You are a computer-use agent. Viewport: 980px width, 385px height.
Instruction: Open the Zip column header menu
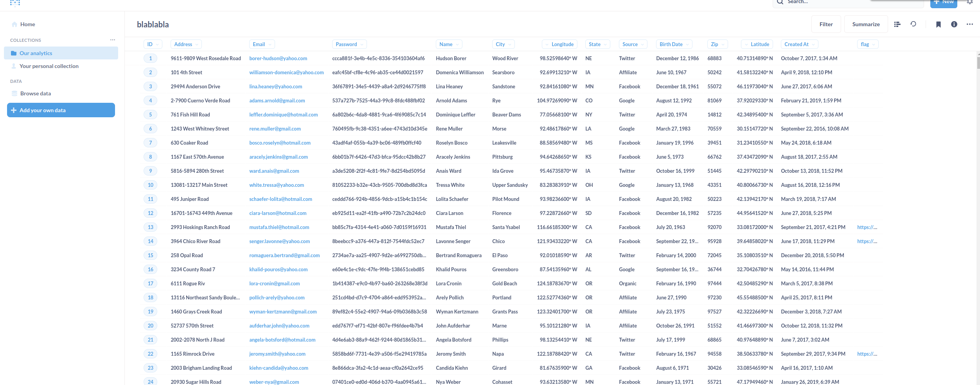[717, 44]
